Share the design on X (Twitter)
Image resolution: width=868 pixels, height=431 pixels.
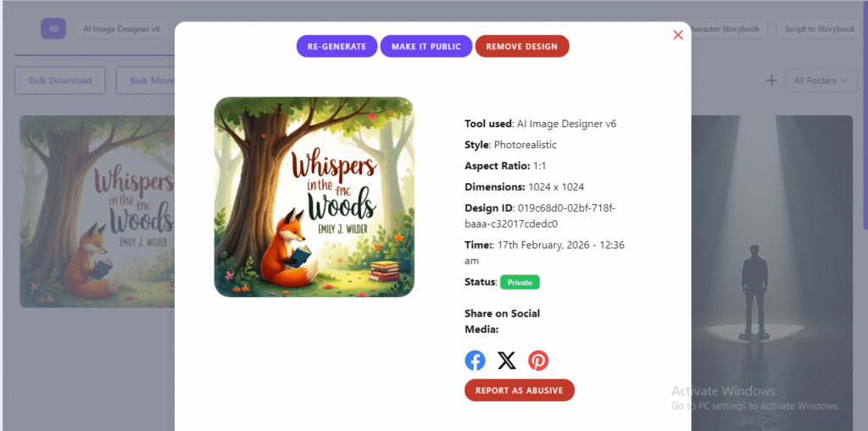point(507,361)
